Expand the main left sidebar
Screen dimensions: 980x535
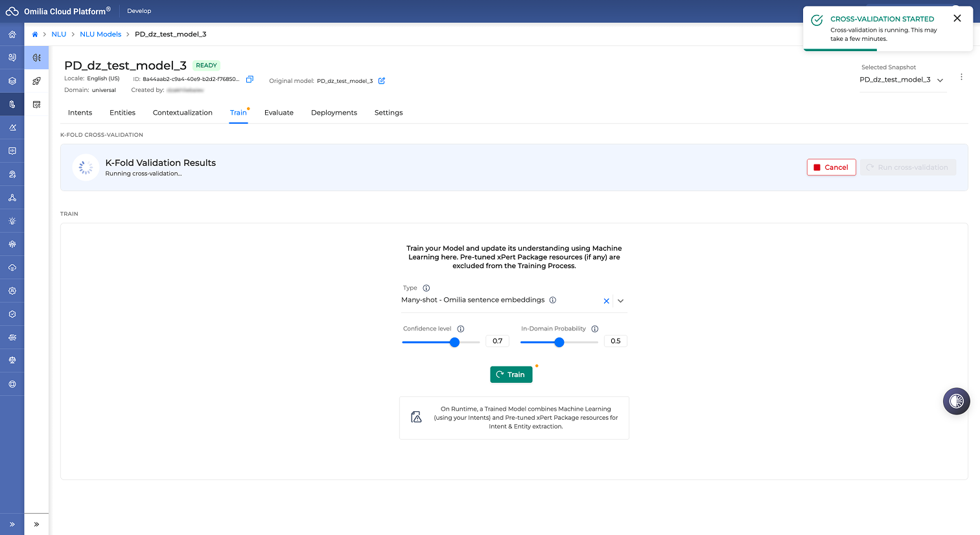[12, 524]
